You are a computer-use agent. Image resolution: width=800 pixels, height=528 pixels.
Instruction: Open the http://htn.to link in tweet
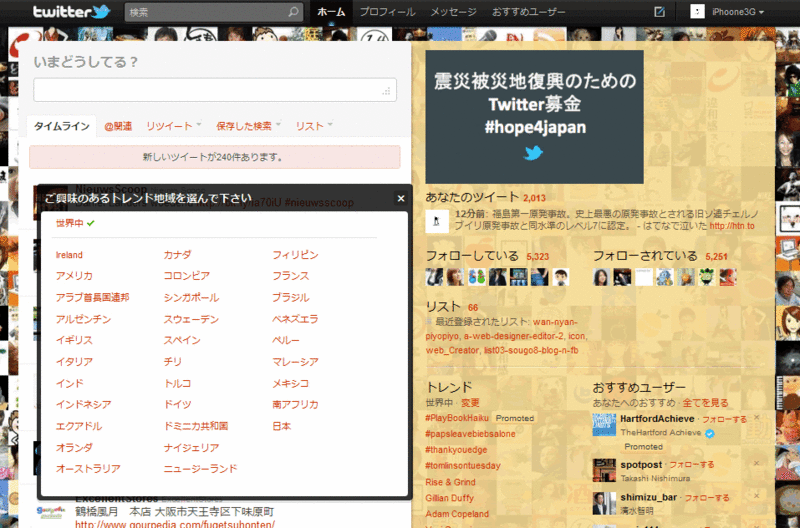[732, 226]
